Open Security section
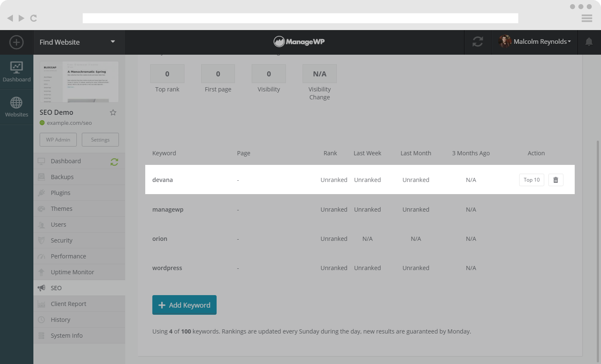This screenshot has height=364, width=601. 79,240
